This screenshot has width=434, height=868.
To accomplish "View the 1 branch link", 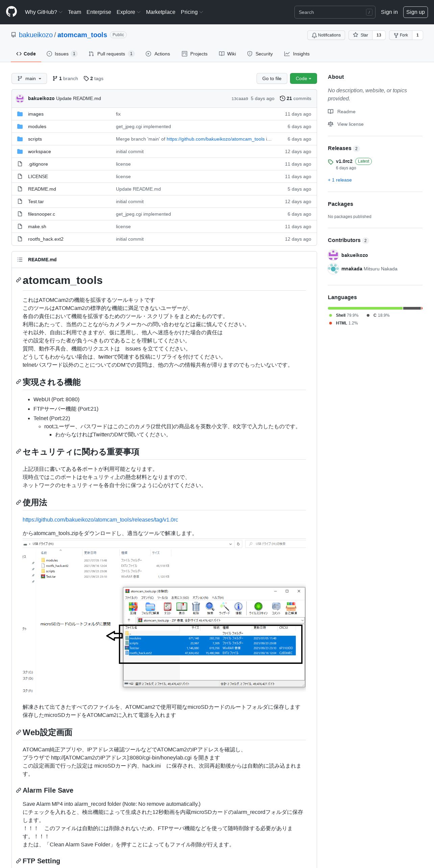I will point(65,78).
